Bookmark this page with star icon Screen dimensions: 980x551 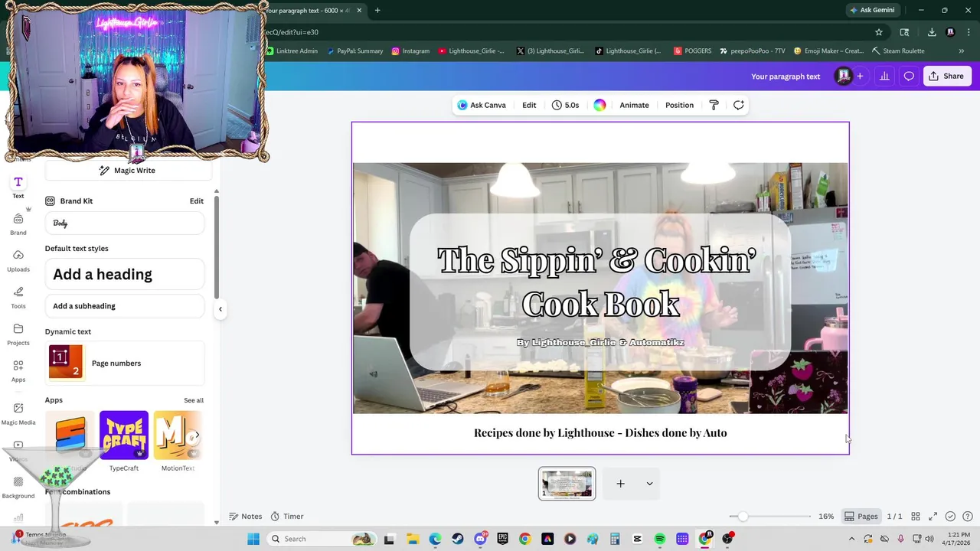click(879, 32)
